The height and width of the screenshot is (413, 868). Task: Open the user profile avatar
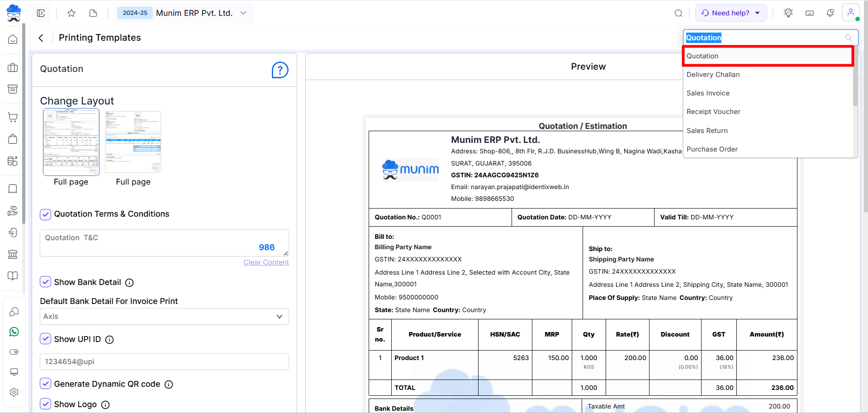(850, 13)
